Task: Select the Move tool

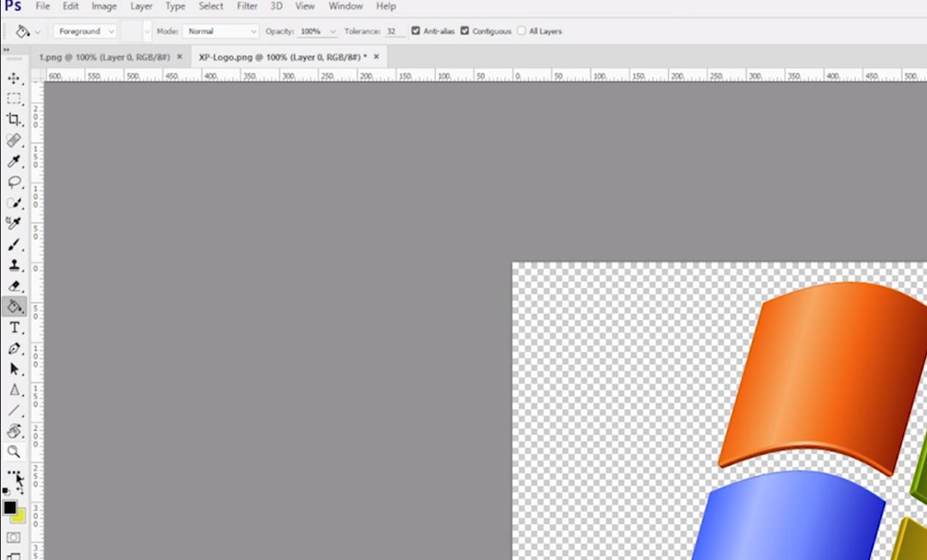Action: click(x=14, y=78)
